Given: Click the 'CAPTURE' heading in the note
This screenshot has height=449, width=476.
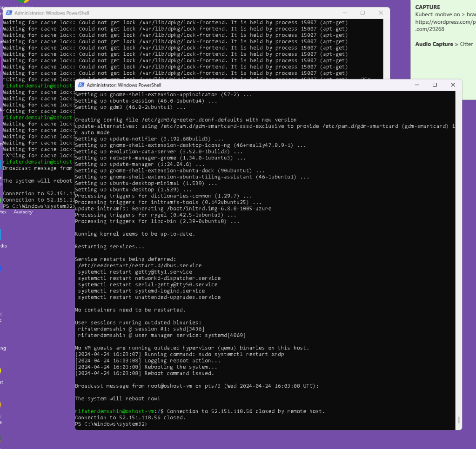Looking at the screenshot, I should click(428, 7).
